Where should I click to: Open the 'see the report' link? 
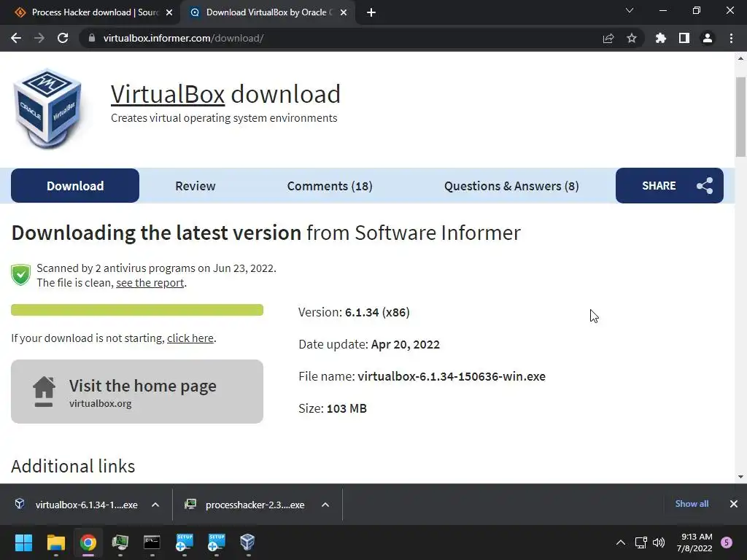[x=150, y=283]
